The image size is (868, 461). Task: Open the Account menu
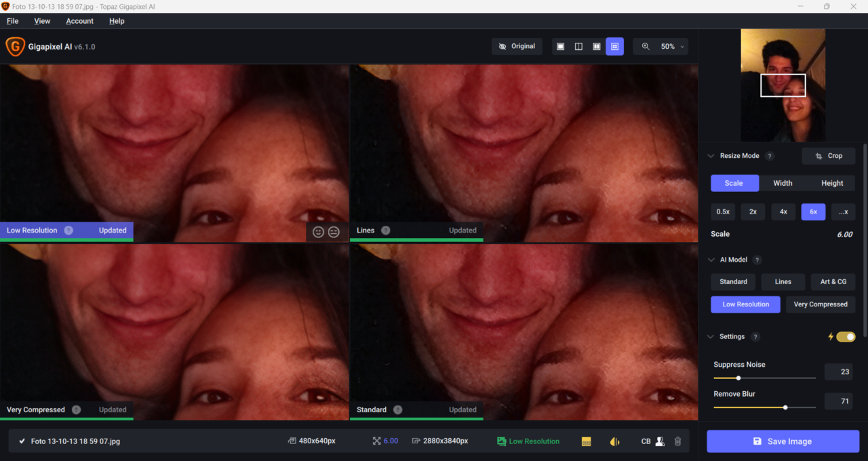pyautogui.click(x=79, y=21)
